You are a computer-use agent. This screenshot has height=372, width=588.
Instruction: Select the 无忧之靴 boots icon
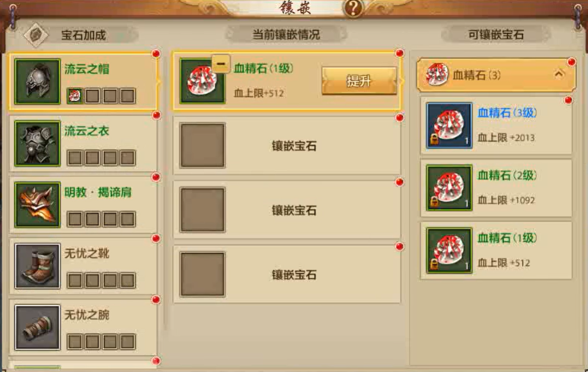[x=37, y=266]
